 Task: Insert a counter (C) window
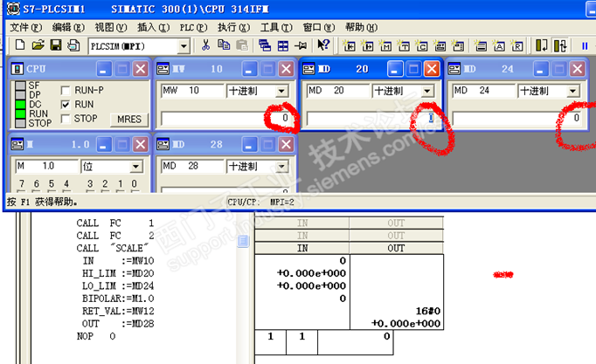coord(421,46)
